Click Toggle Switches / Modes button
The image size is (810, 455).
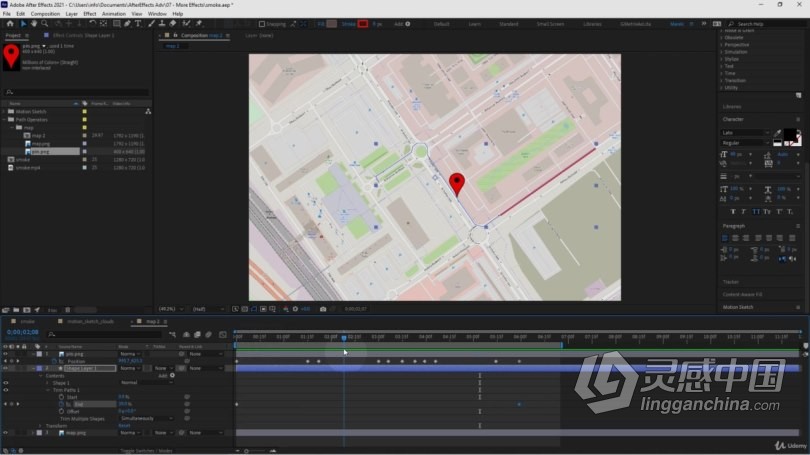(144, 451)
